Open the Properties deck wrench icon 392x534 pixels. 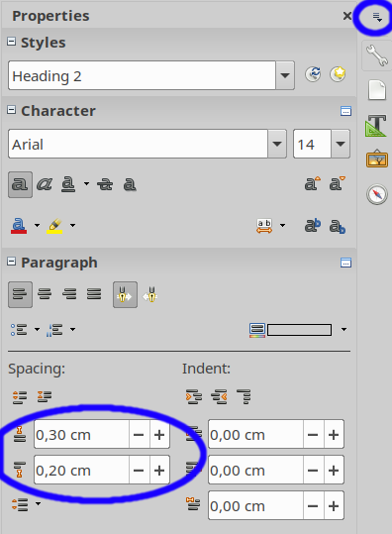coord(377,55)
